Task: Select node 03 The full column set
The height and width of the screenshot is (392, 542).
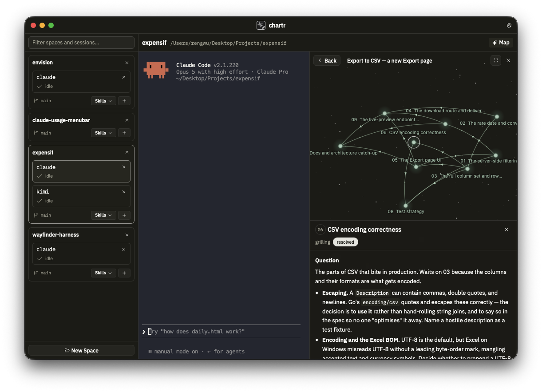Action: tap(467, 169)
